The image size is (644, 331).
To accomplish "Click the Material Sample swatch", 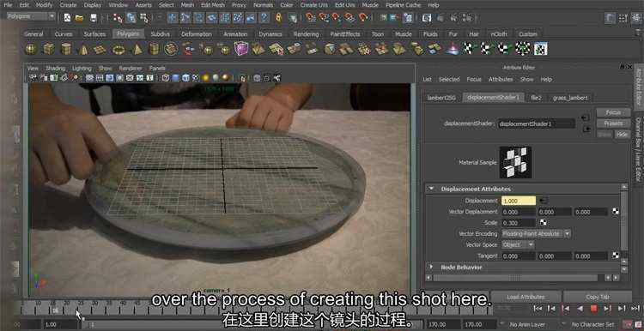I will pos(515,162).
